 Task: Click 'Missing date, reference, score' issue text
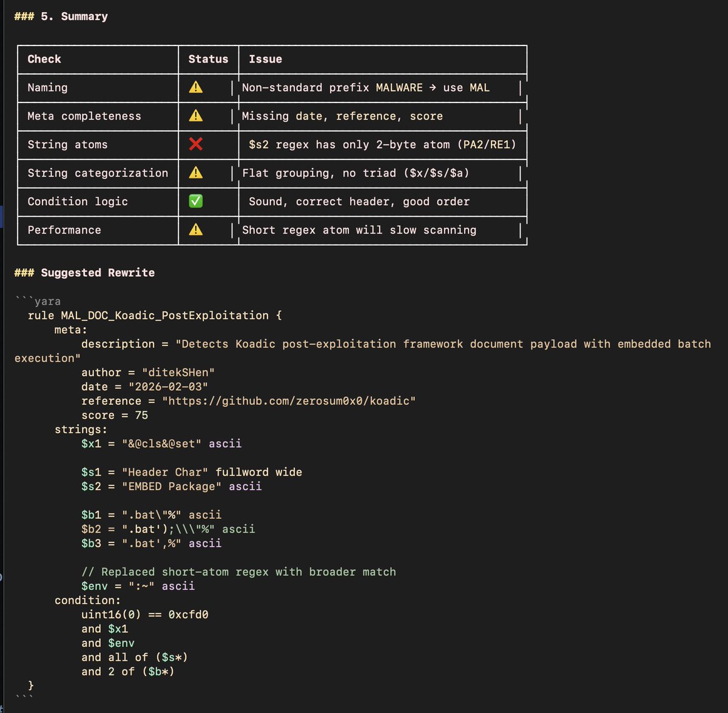[342, 116]
